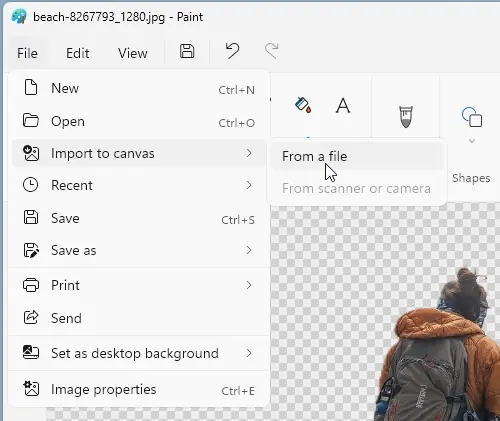Click the 'Set as desktop background' label

[135, 353]
